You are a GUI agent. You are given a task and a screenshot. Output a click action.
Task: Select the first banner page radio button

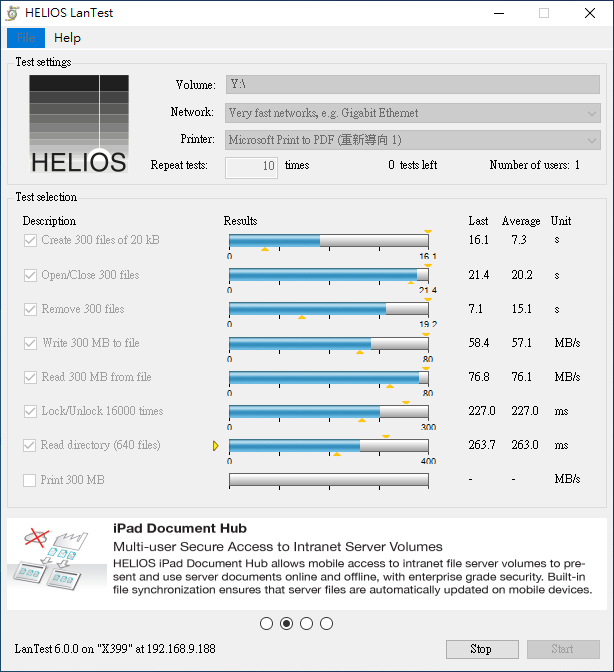click(x=267, y=624)
